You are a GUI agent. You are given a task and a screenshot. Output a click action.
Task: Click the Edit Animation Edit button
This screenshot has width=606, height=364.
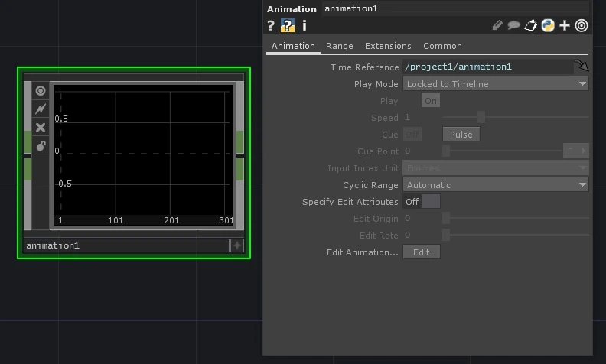[x=422, y=252]
